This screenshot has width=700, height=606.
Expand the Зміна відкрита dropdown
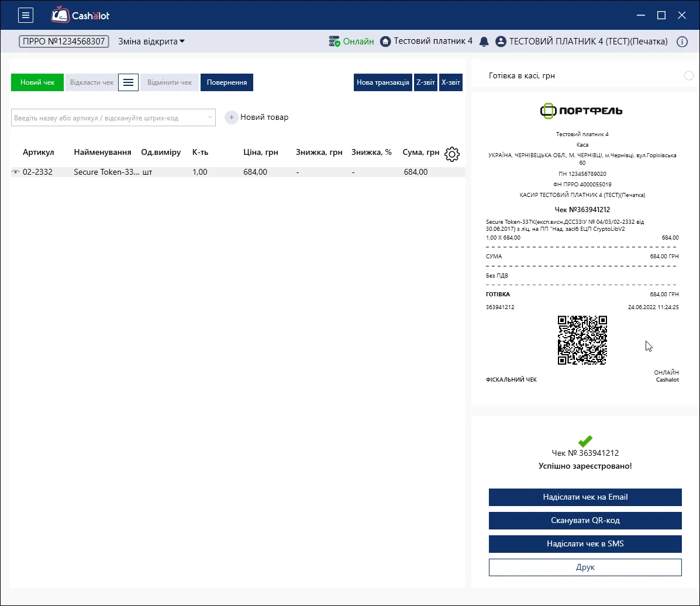[151, 41]
